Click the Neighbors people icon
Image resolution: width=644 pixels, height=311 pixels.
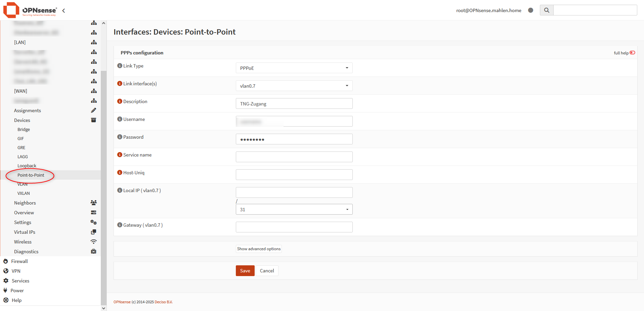coord(93,203)
